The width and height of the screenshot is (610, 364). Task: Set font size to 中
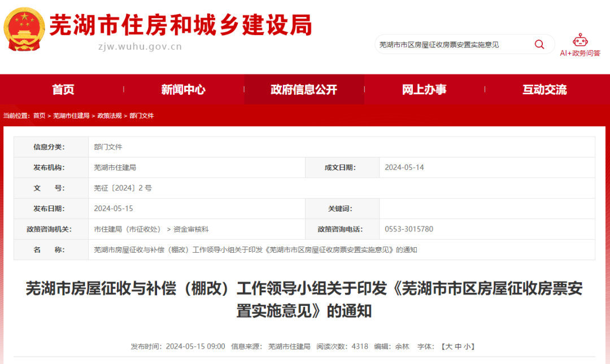coord(458,347)
